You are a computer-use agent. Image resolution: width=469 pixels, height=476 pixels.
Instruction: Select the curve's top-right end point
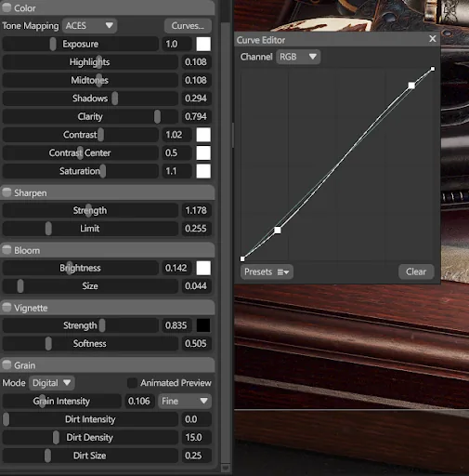coord(433,69)
